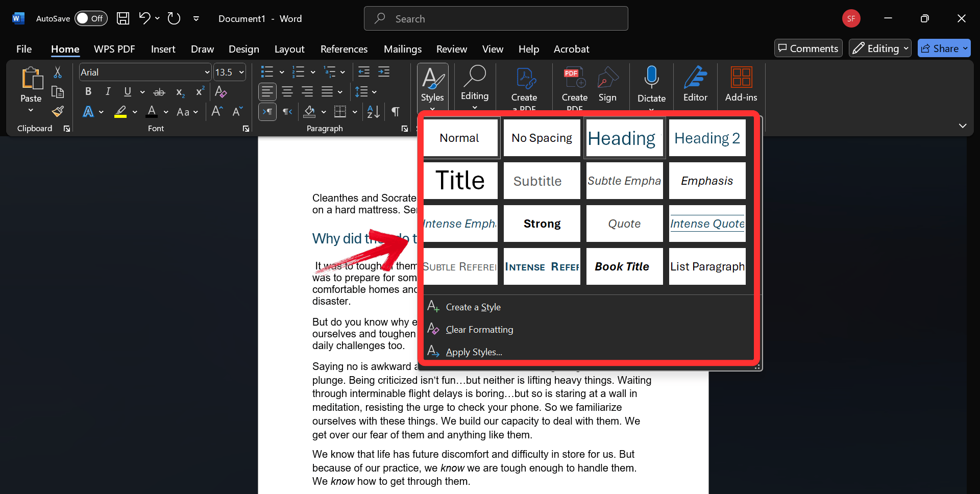Viewport: 980px width, 494px height.
Task: Switch to the References tab
Action: (344, 49)
